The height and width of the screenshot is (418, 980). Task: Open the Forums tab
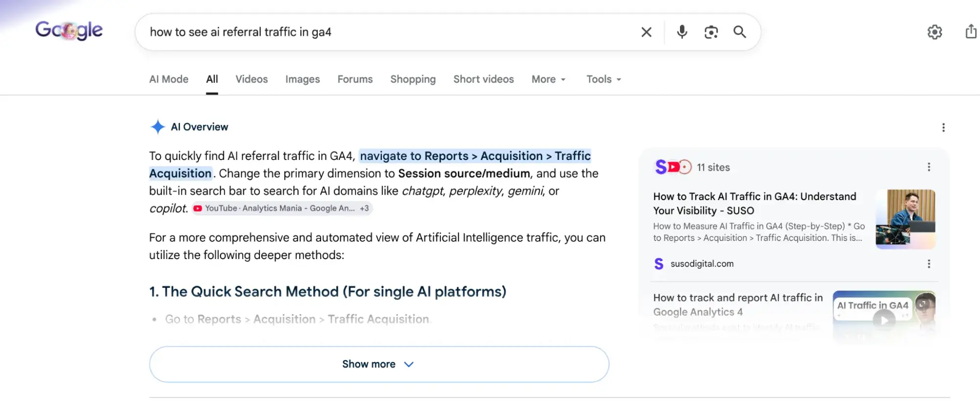pyautogui.click(x=355, y=79)
